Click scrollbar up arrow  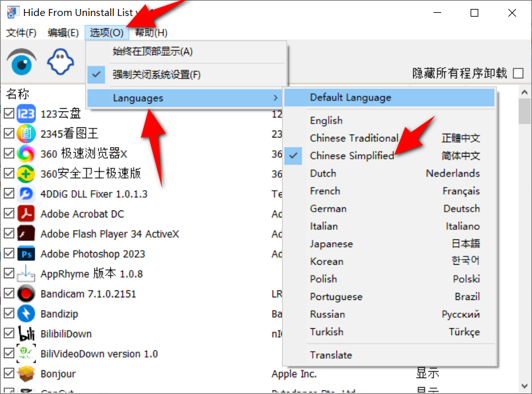click(524, 92)
